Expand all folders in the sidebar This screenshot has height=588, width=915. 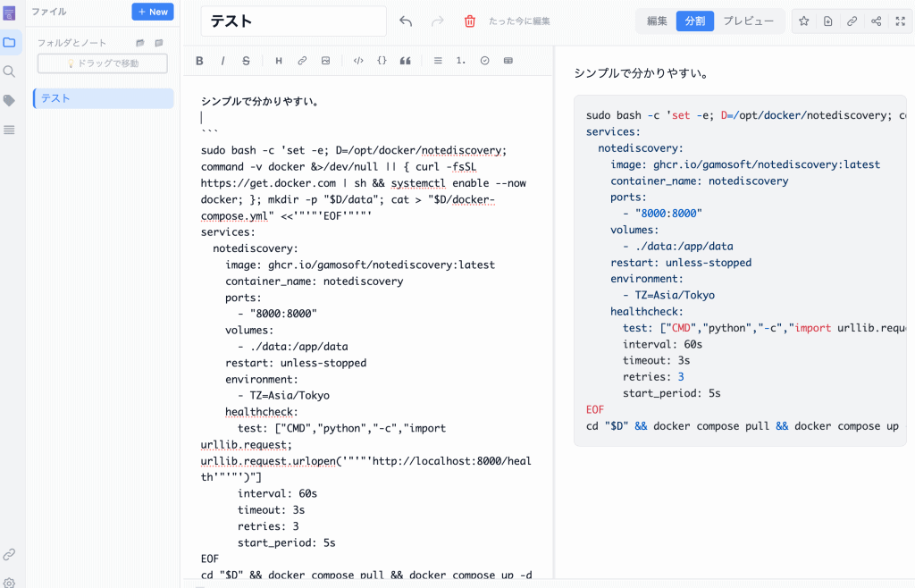[x=140, y=43]
